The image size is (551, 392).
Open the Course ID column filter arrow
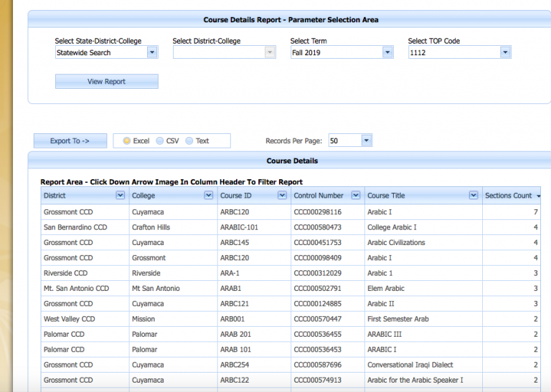coord(282,195)
